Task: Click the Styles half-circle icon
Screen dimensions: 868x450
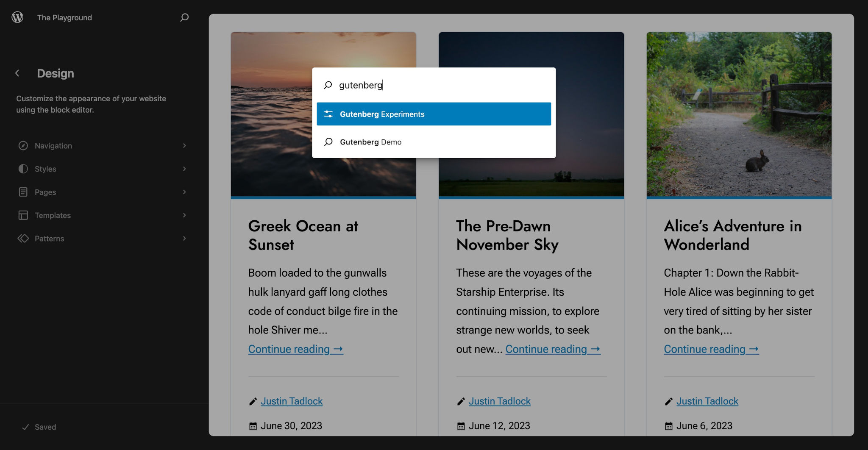Action: (23, 169)
